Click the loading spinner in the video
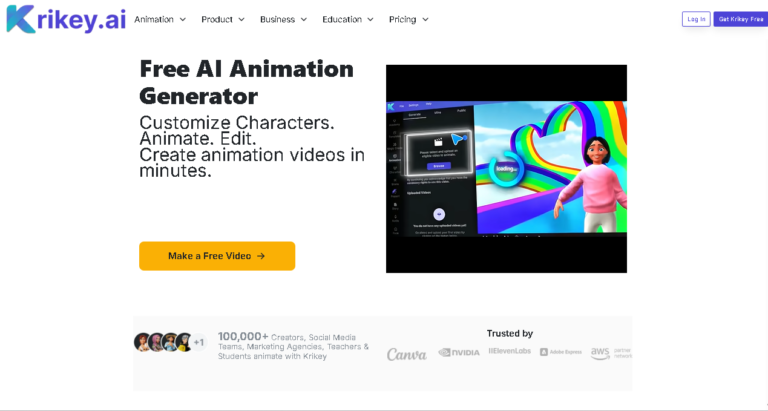The image size is (768, 411). pos(505,169)
